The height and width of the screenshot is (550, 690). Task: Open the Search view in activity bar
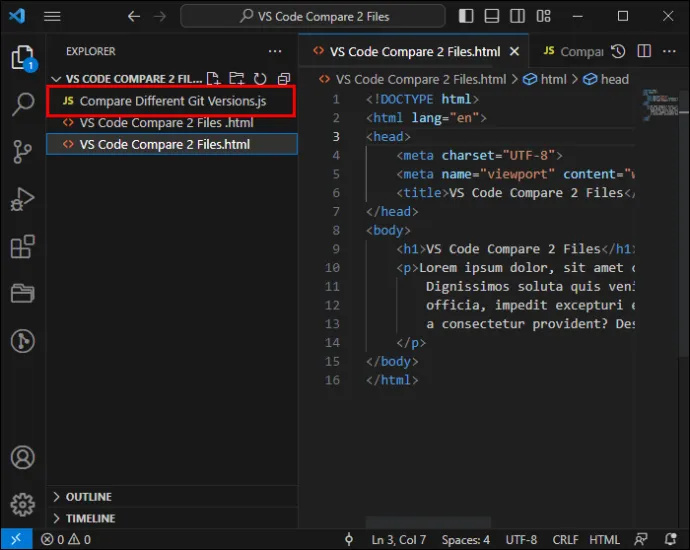[23, 104]
